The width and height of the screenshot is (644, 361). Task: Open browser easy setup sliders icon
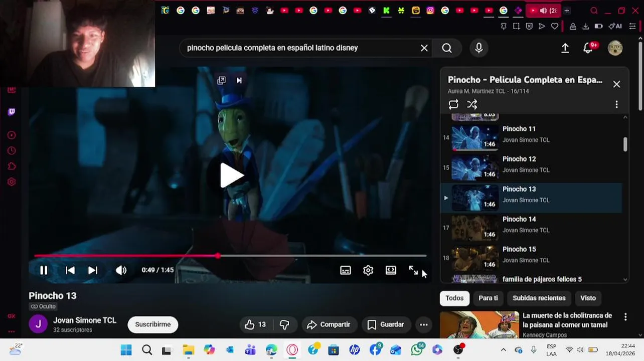pos(632,26)
